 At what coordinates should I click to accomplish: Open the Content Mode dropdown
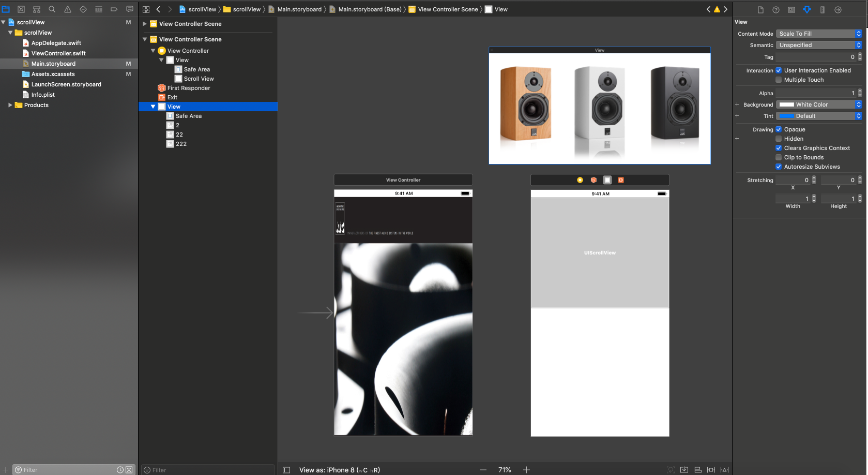coord(819,34)
